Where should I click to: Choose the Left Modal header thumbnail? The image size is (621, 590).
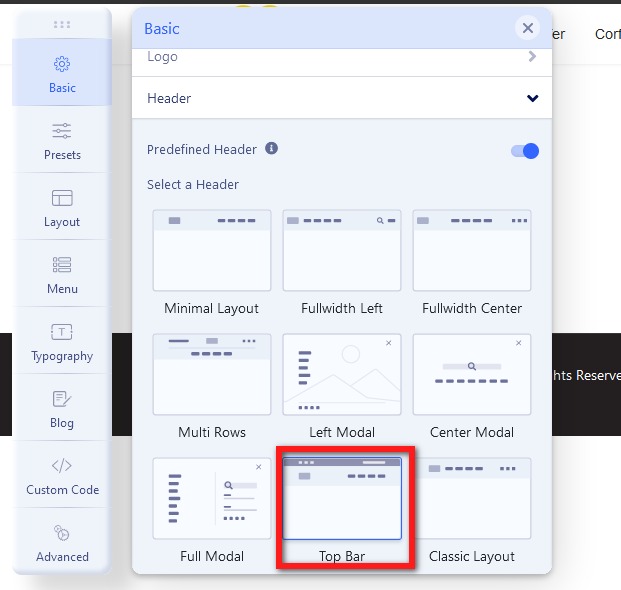pyautogui.click(x=342, y=374)
